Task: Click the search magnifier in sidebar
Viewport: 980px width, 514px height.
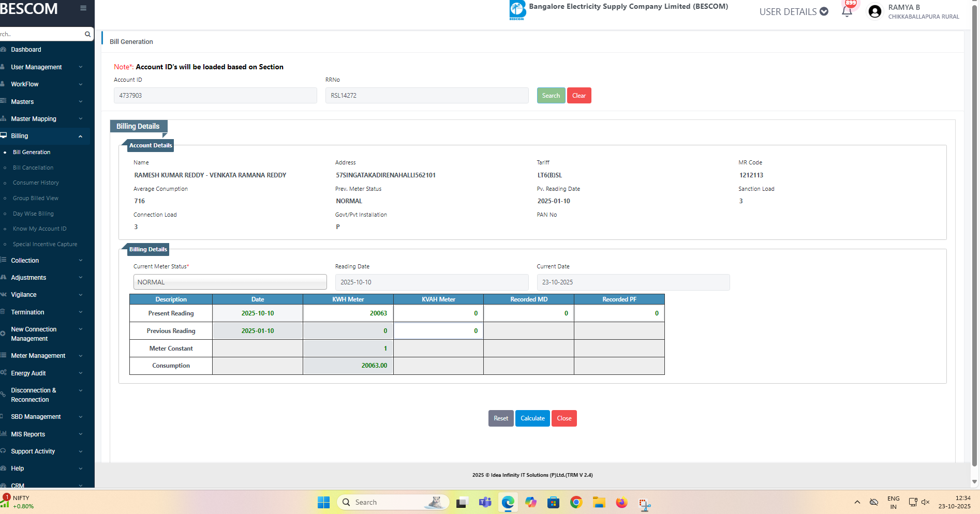Action: pos(87,34)
